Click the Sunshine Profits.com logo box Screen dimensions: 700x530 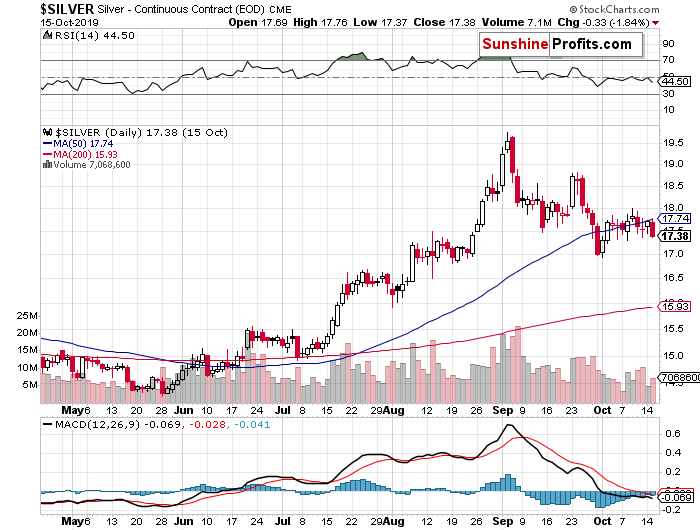[561, 44]
